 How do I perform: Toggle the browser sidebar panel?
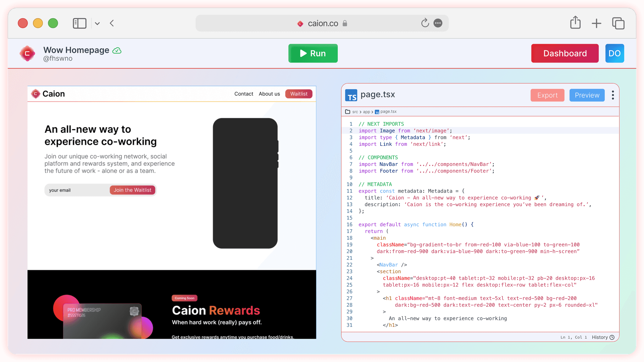click(80, 23)
